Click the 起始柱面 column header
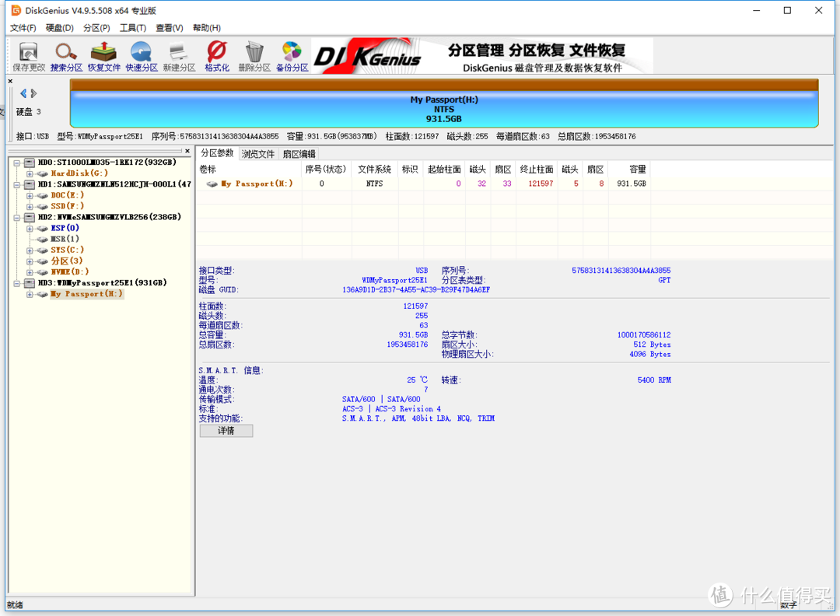Screen dimensions: 840x616 pyautogui.click(x=445, y=170)
